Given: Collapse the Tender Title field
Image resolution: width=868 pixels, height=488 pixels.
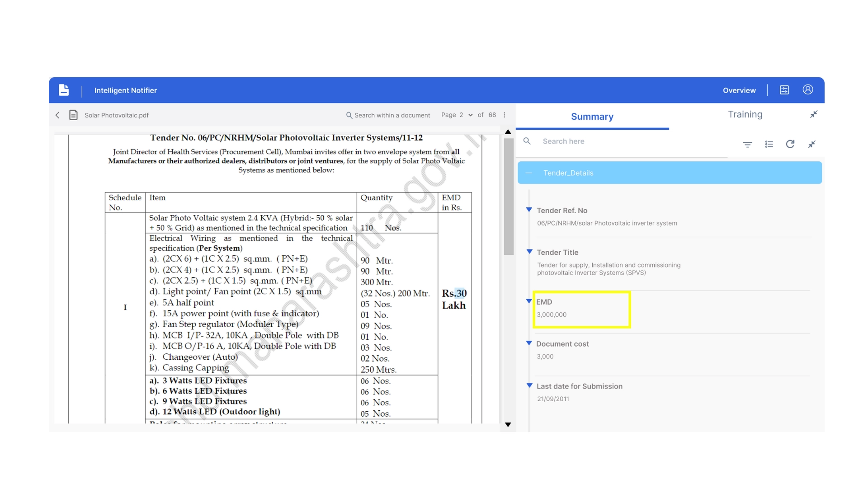Looking at the screenshot, I should (529, 252).
